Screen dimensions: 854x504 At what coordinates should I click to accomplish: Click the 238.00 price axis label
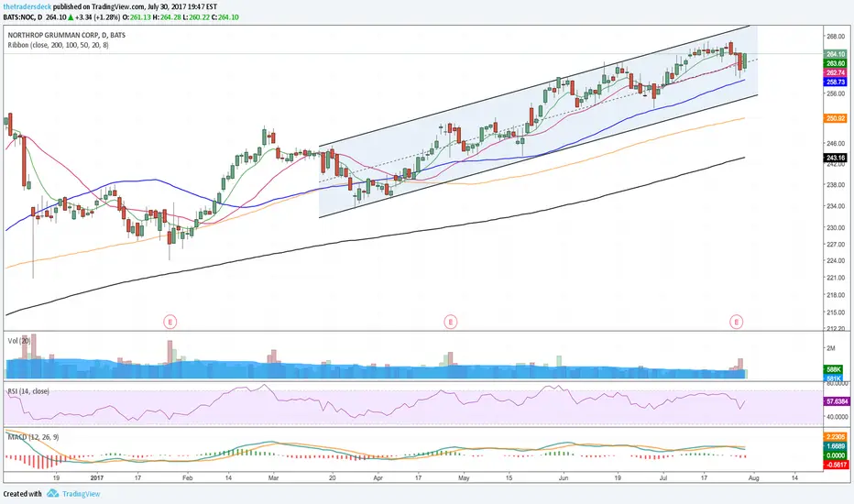(836, 185)
